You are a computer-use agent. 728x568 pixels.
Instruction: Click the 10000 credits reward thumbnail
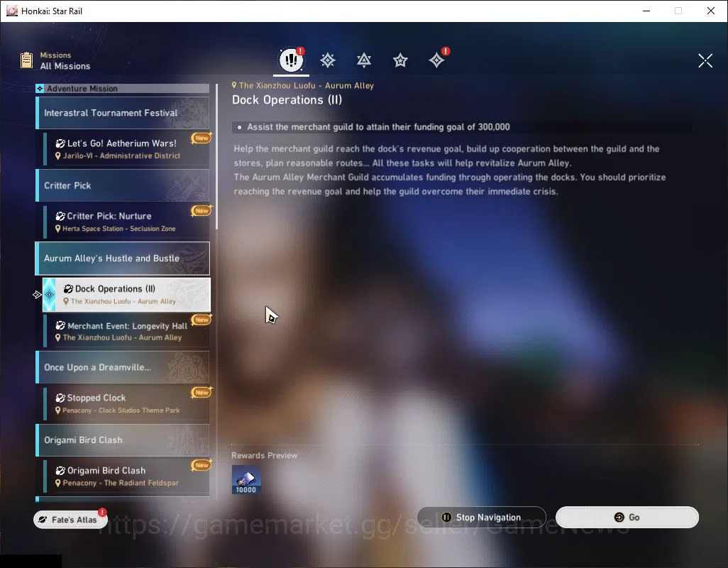246,480
